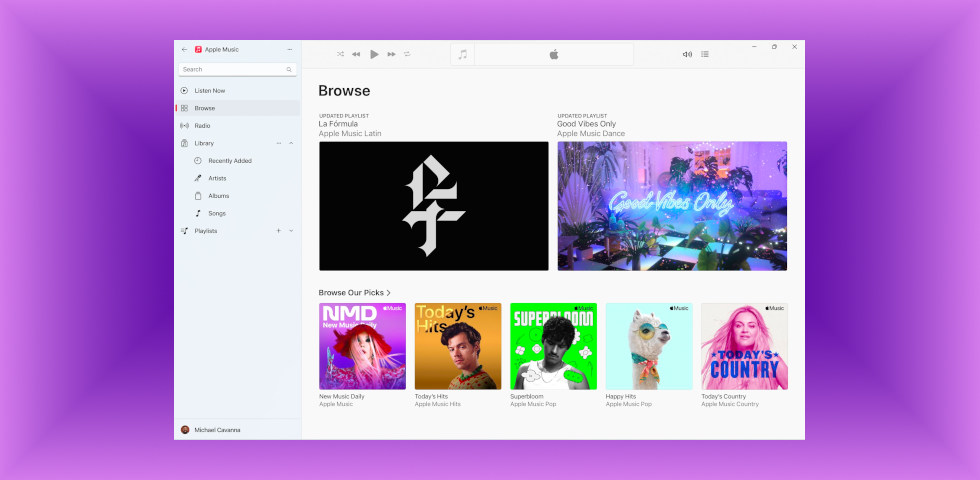Click the Browse grid icon
This screenshot has height=480, width=980.
coord(184,108)
